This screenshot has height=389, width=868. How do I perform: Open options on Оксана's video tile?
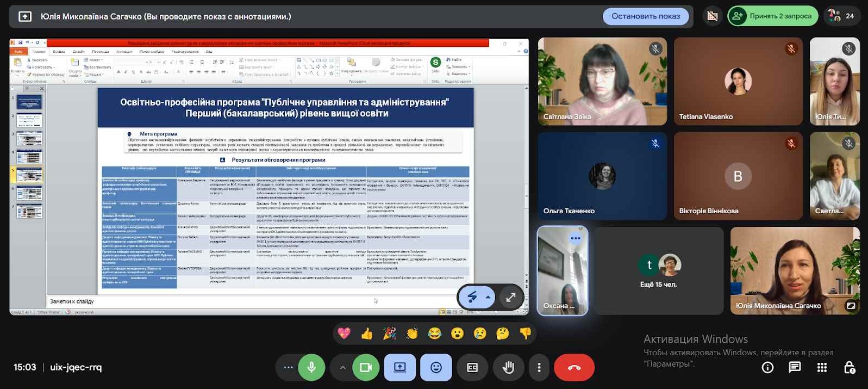click(x=576, y=238)
